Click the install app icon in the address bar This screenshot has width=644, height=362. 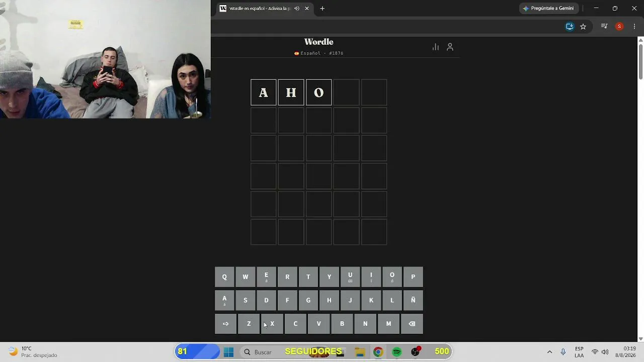pyautogui.click(x=570, y=27)
